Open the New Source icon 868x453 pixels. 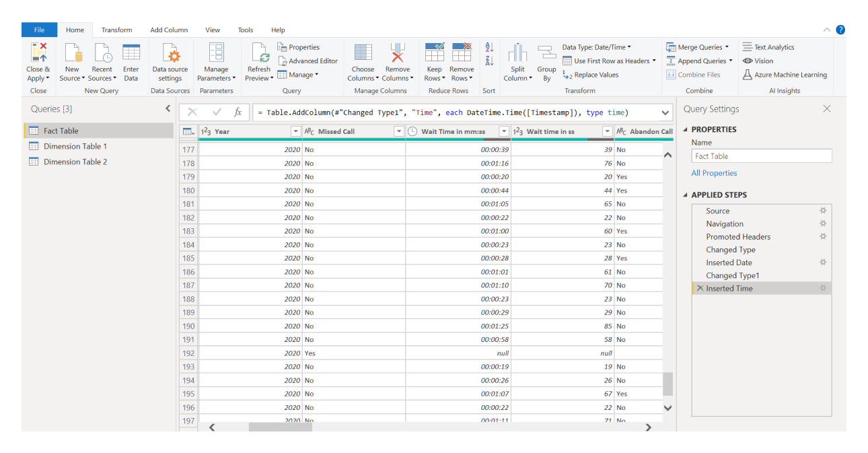tap(72, 53)
